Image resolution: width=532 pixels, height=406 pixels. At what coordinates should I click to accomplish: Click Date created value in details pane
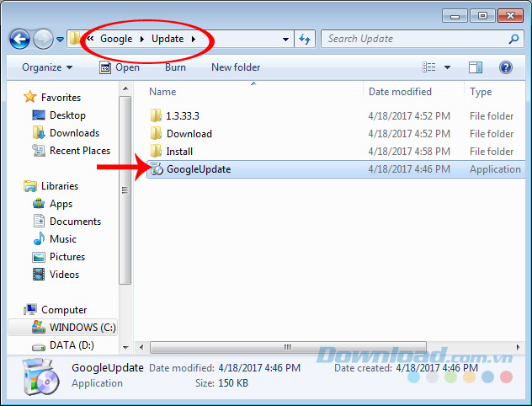click(437, 368)
